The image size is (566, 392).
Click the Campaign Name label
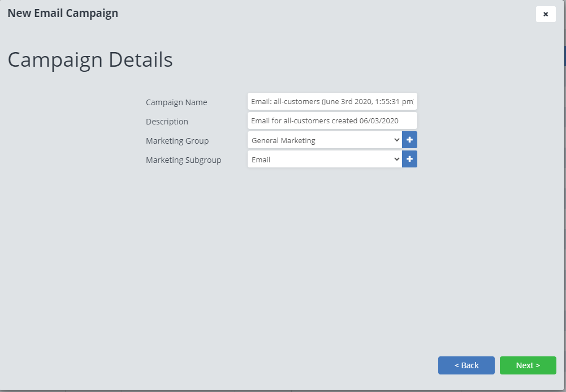tap(176, 102)
